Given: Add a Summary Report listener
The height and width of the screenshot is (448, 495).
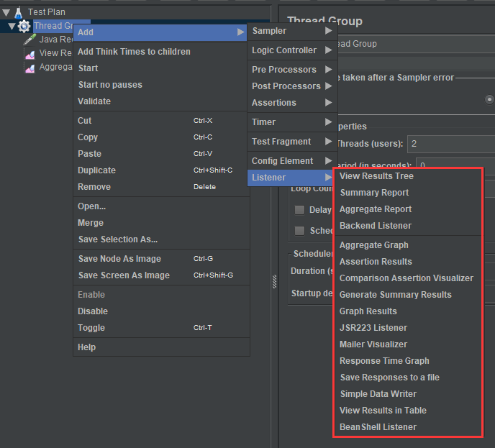Looking at the screenshot, I should 374,193.
